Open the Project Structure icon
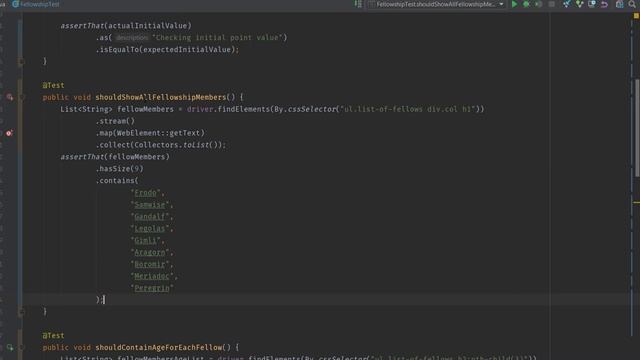Screen dimensions: 640x360 point(620,4)
